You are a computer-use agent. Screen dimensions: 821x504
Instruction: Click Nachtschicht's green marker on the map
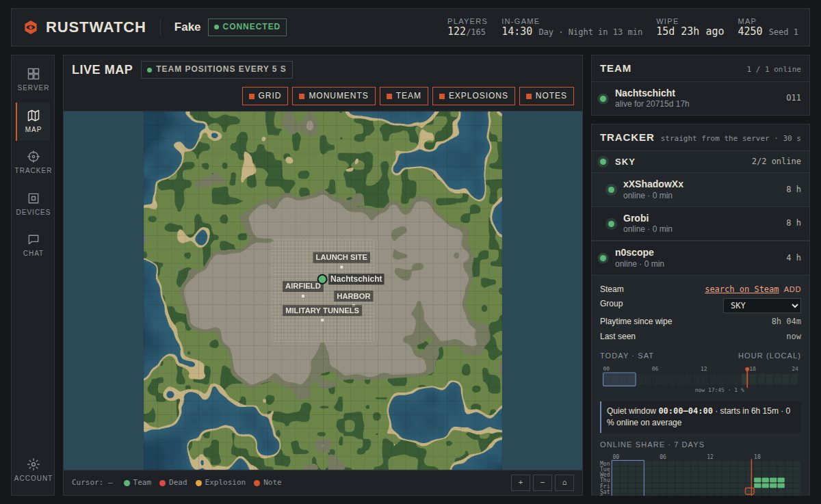322,279
